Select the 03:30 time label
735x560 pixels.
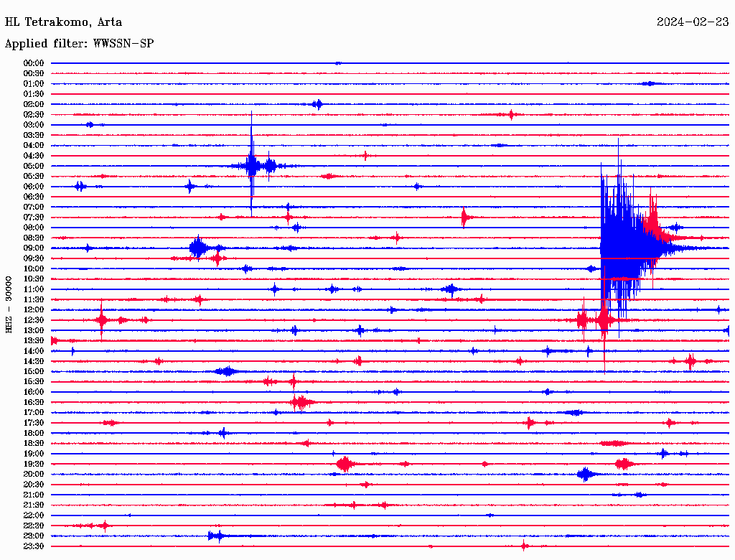pyautogui.click(x=34, y=135)
